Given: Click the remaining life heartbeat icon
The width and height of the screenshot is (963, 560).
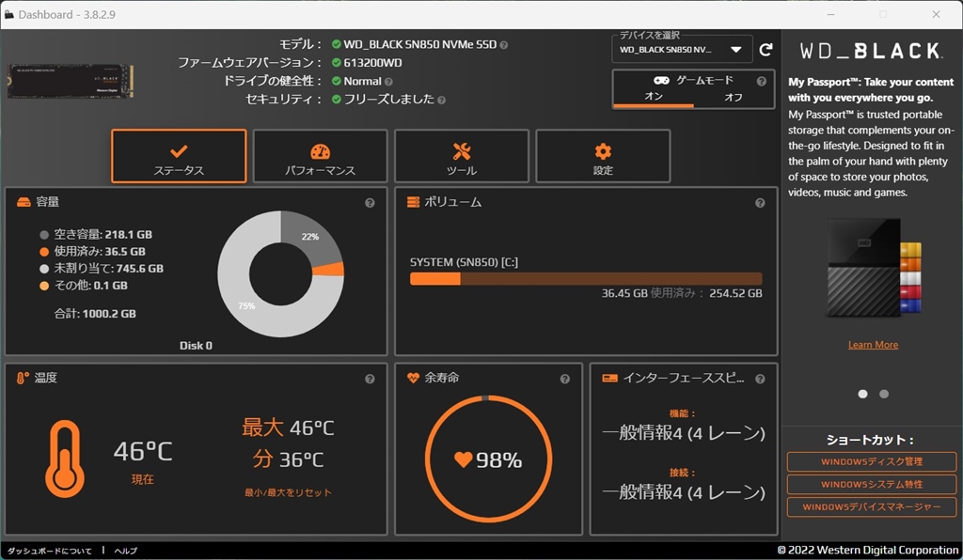Looking at the screenshot, I should tap(413, 378).
